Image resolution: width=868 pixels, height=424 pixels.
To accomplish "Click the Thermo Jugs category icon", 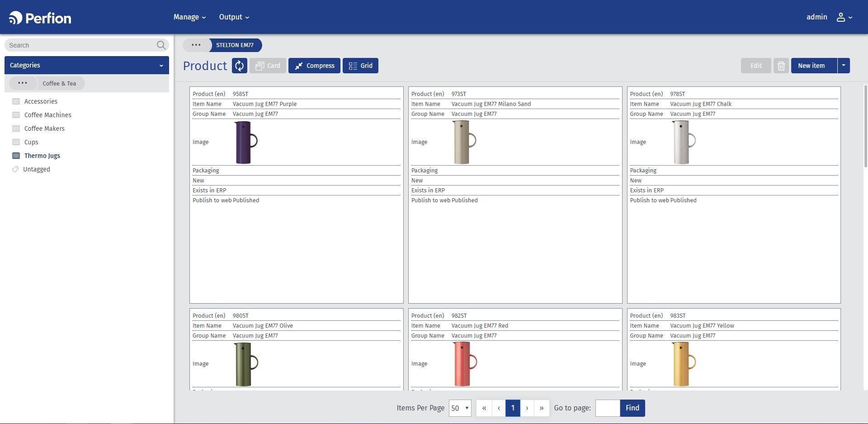I will [16, 156].
